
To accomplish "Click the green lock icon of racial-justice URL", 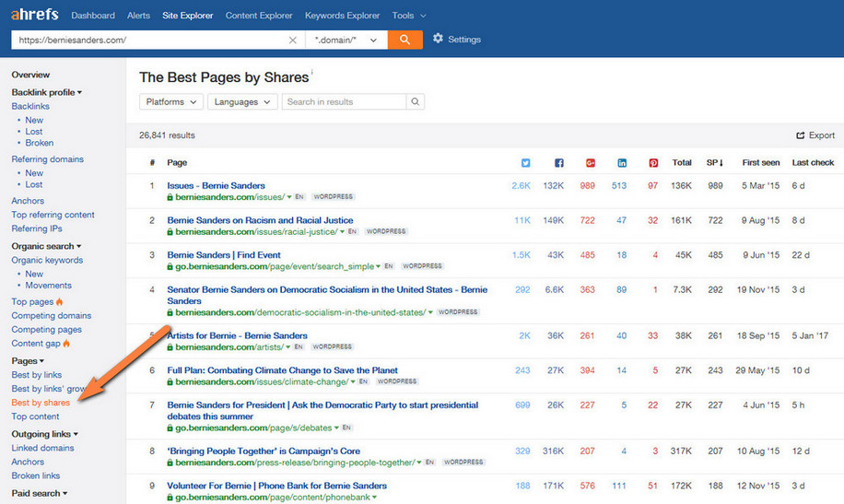I will click(170, 232).
